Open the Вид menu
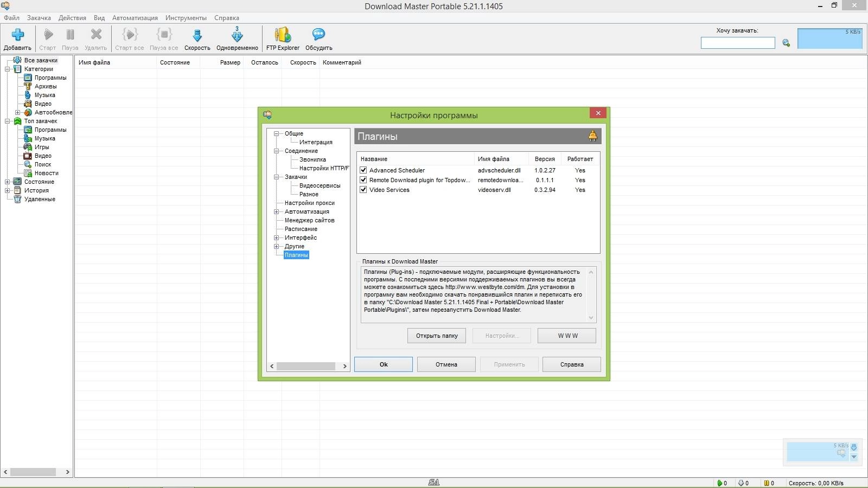The height and width of the screenshot is (488, 868). point(99,18)
